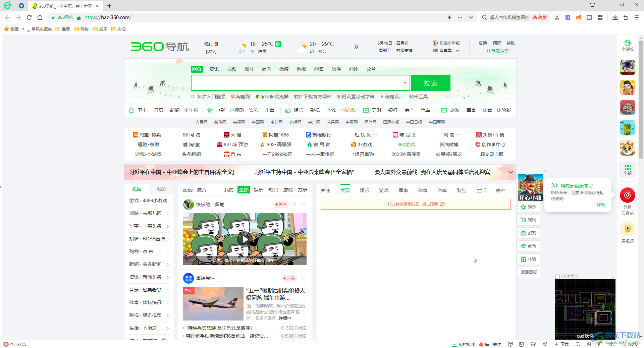Open the reading mode book icon
Image resolution: width=644 pixels, height=348 pixels.
(x=589, y=17)
